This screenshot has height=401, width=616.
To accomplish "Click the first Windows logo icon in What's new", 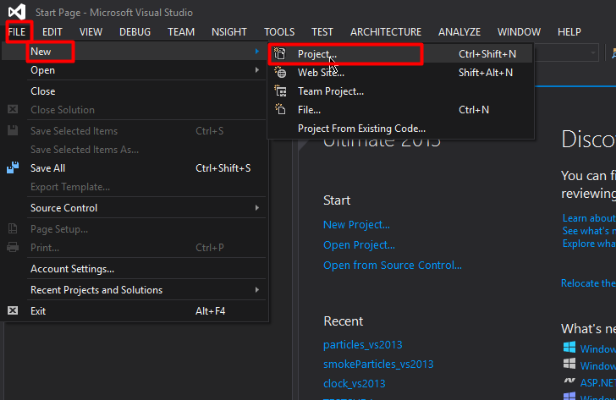I will coord(569,348).
